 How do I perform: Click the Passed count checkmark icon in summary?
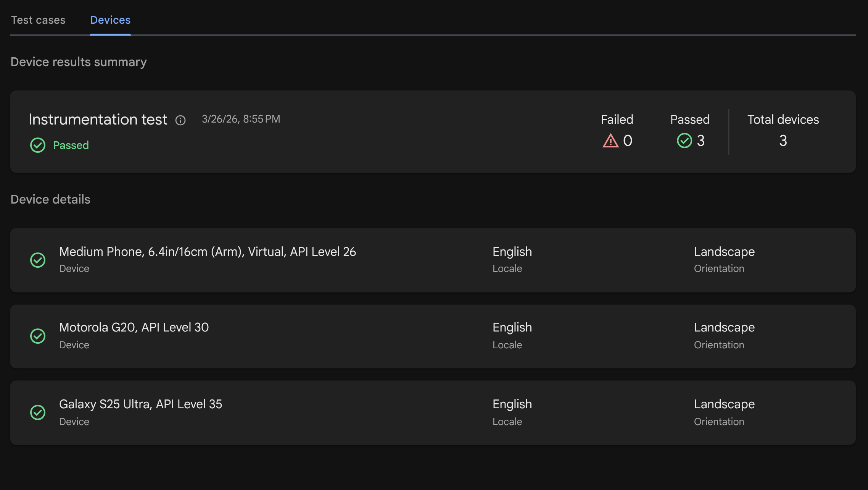point(684,141)
